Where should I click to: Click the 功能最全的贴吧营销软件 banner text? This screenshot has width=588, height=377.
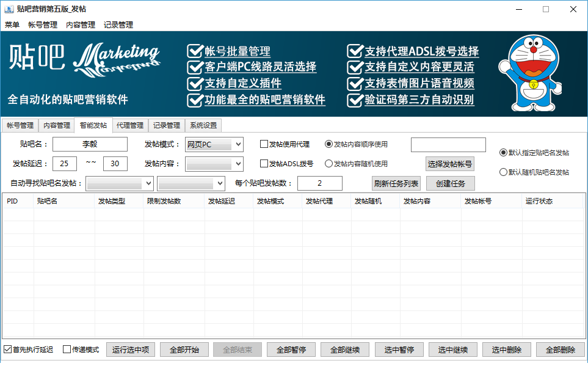pyautogui.click(x=265, y=100)
